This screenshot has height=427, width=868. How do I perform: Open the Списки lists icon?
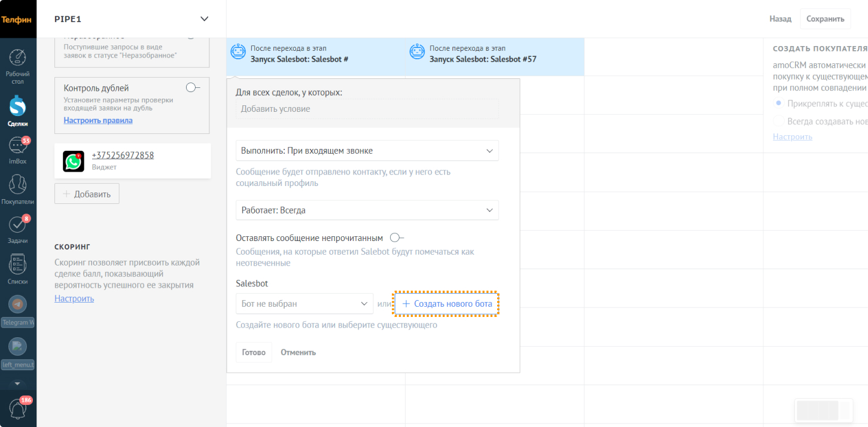18,266
